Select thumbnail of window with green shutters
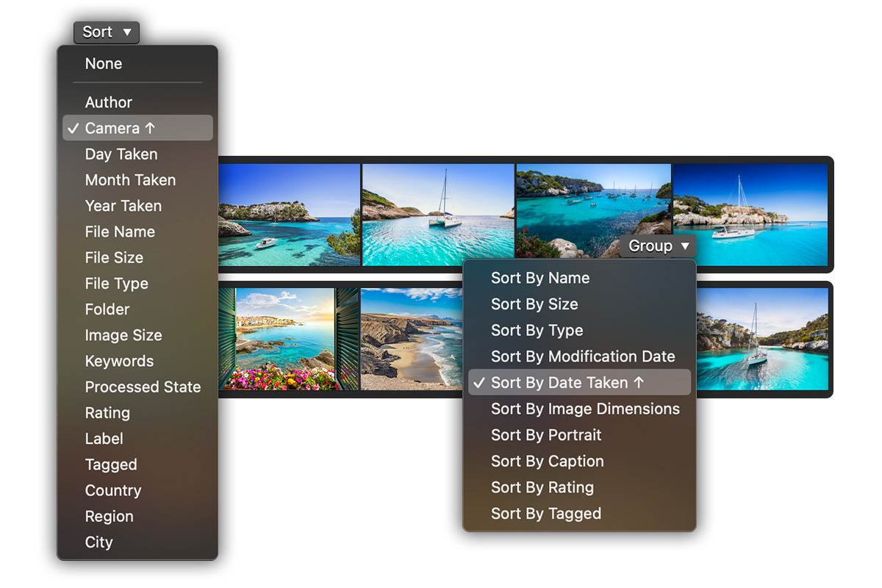This screenshot has height=588, width=882. pos(290,339)
